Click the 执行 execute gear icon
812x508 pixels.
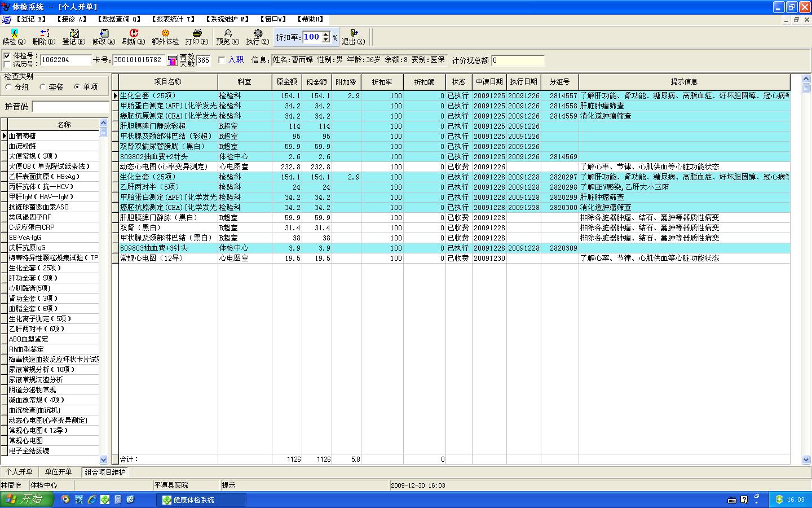pyautogui.click(x=258, y=34)
